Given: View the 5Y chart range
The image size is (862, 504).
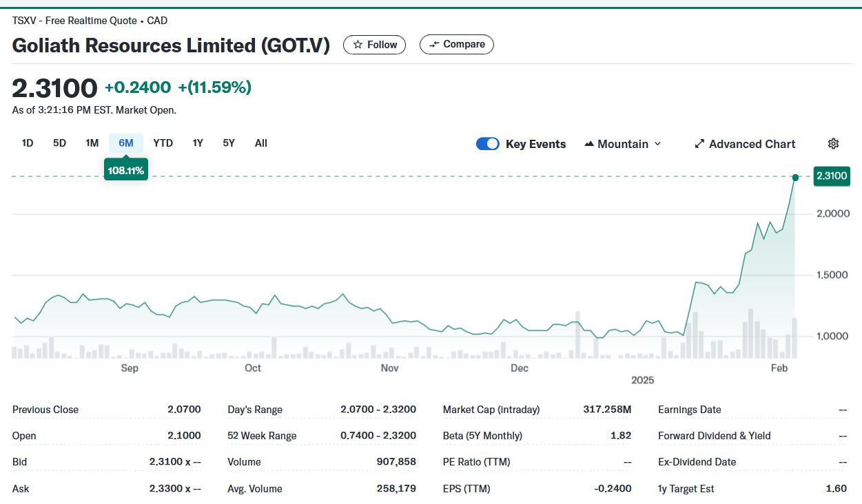Looking at the screenshot, I should point(229,143).
